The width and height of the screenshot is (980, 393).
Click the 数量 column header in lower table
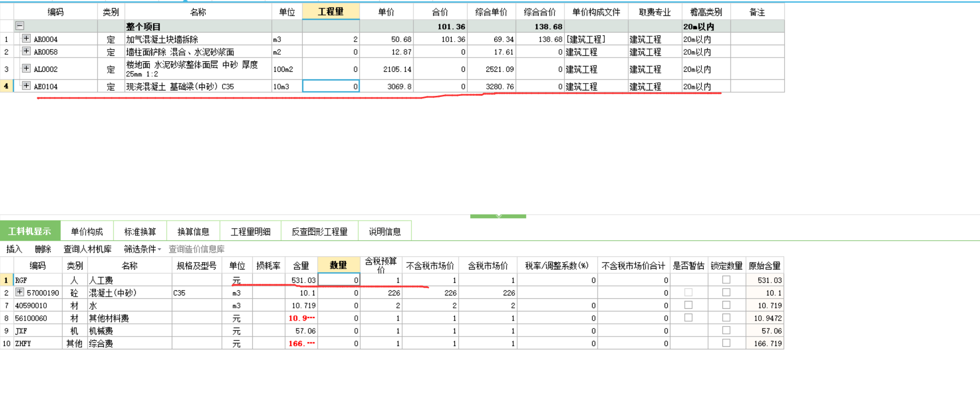(x=339, y=265)
